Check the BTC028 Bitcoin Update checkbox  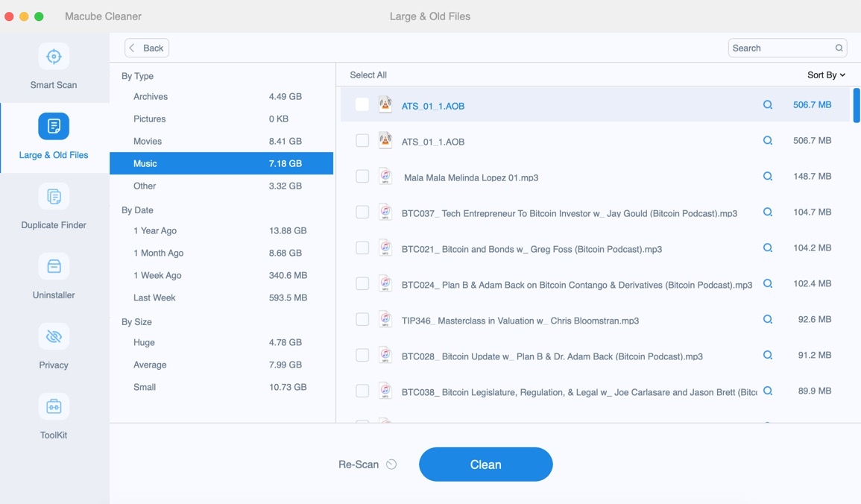coord(362,355)
